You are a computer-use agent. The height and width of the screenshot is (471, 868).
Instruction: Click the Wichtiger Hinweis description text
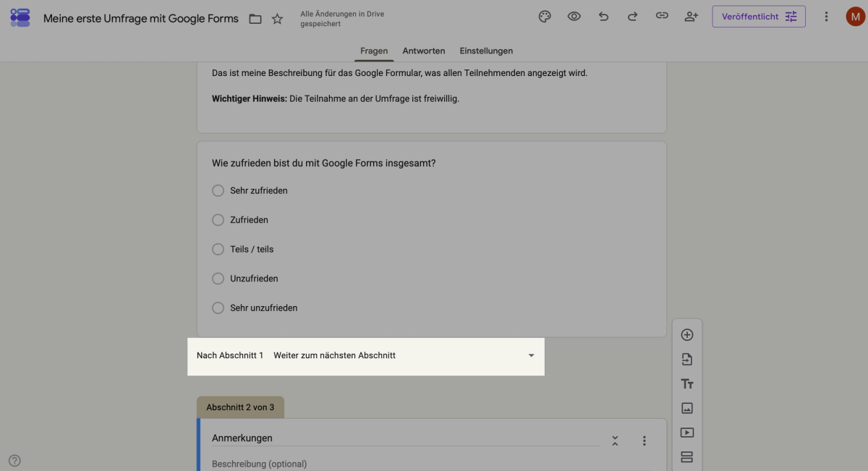pyautogui.click(x=336, y=98)
